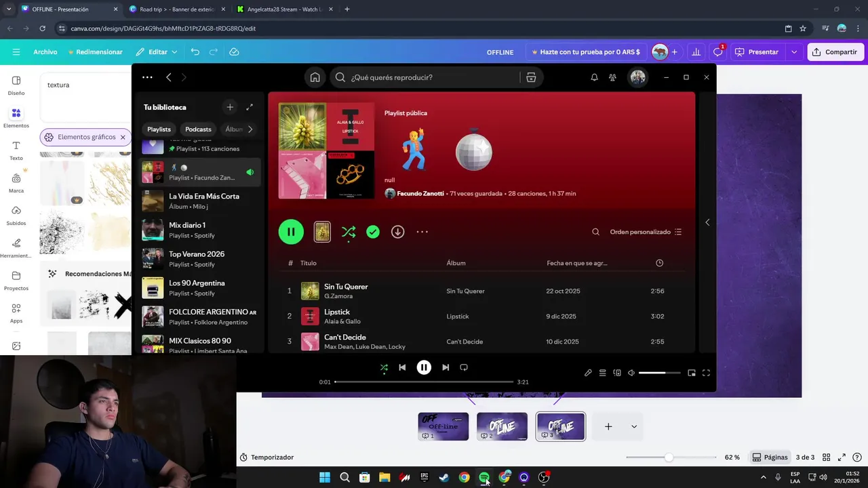Open lyrics microphone icon in player bar
This screenshot has height=488, width=868.
[x=588, y=373]
